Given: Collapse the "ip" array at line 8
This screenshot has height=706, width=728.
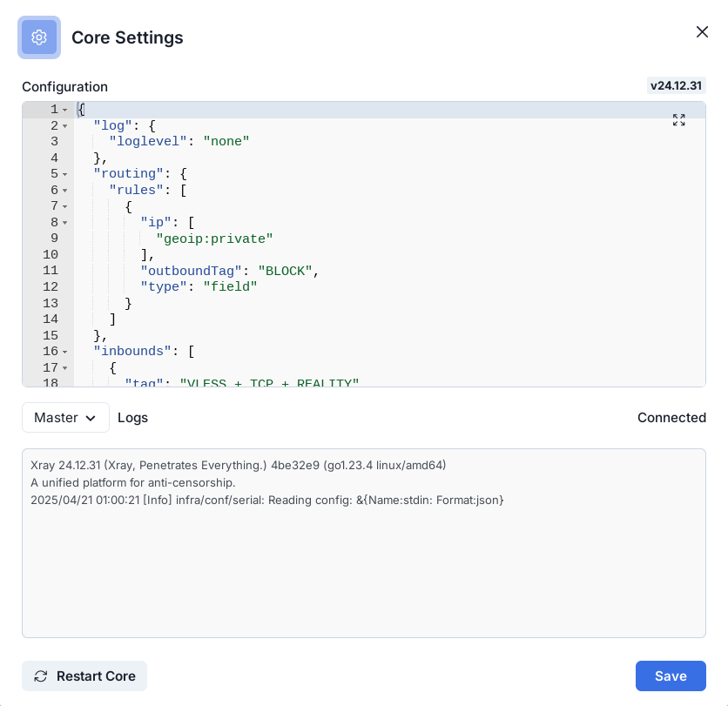Looking at the screenshot, I should pos(65,223).
